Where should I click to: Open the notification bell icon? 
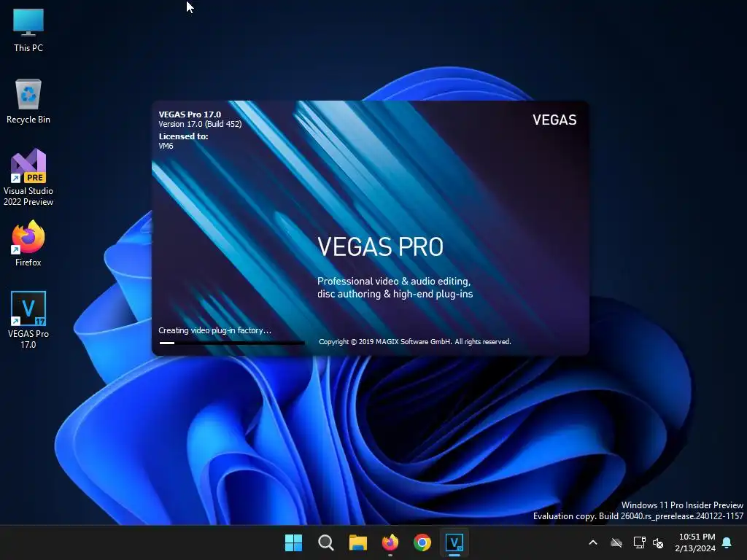pyautogui.click(x=727, y=542)
